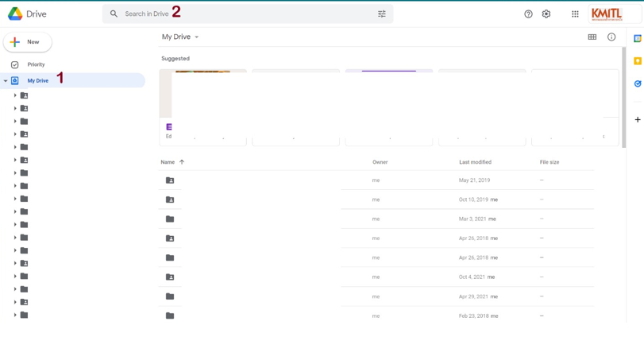This screenshot has height=337, width=644.
Task: Open the My Drive breadcrumb dropdown
Action: click(181, 37)
